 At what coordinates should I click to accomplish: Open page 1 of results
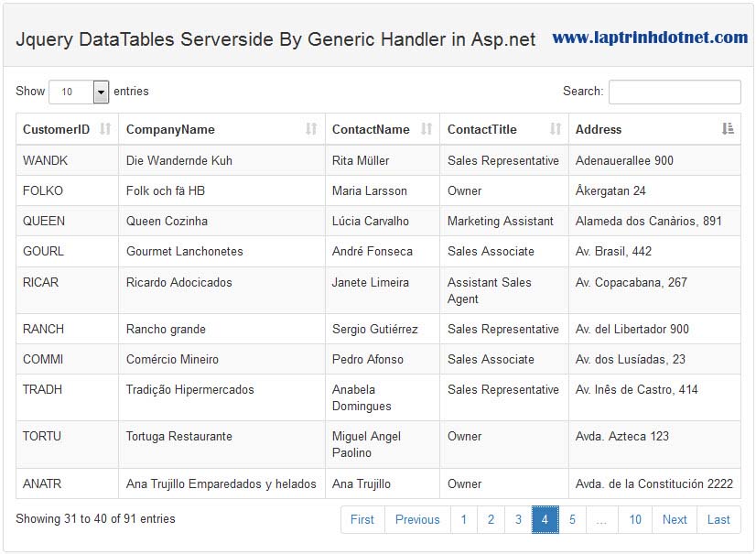(464, 519)
